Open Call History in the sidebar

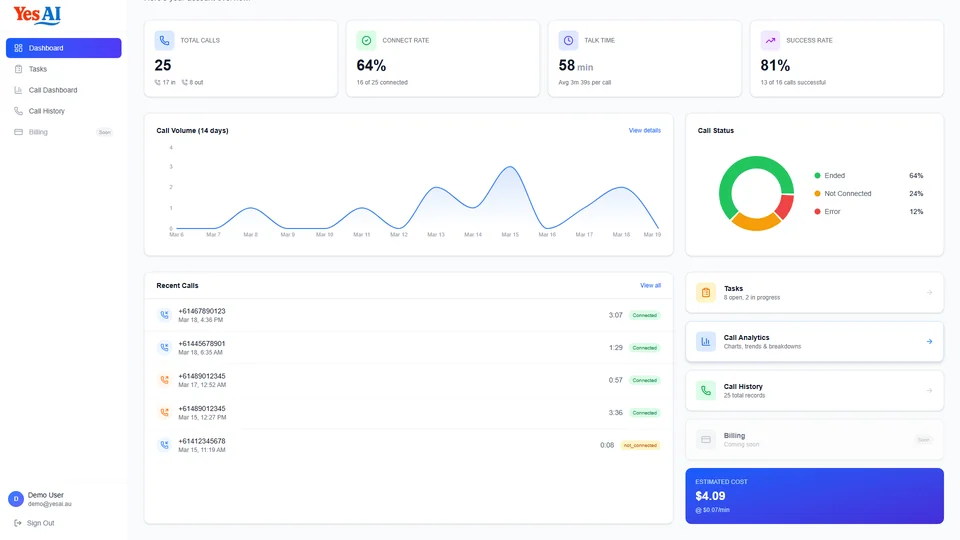point(64,111)
